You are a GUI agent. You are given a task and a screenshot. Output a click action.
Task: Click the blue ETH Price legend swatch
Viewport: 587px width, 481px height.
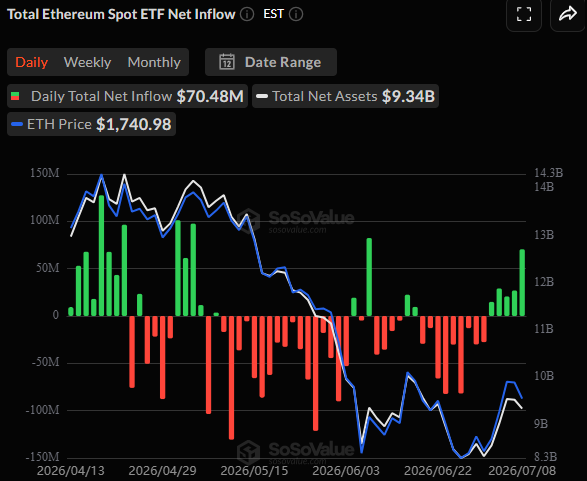tap(17, 124)
